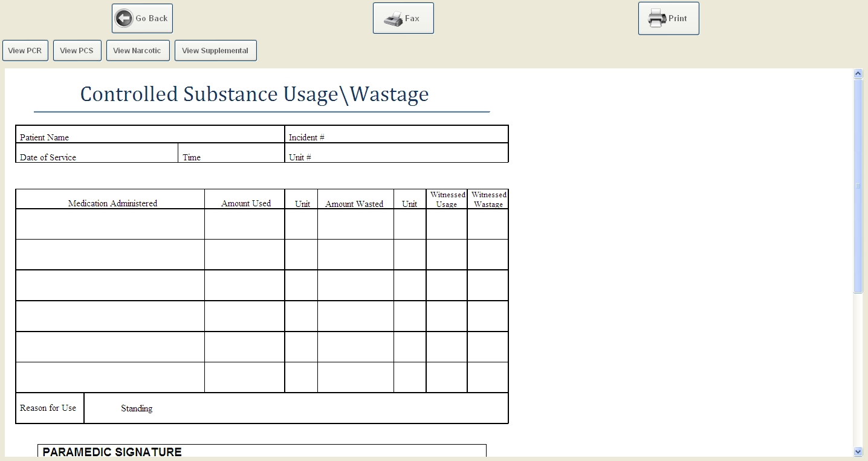Open the View PCR tab
The height and width of the screenshot is (461, 868).
(25, 50)
